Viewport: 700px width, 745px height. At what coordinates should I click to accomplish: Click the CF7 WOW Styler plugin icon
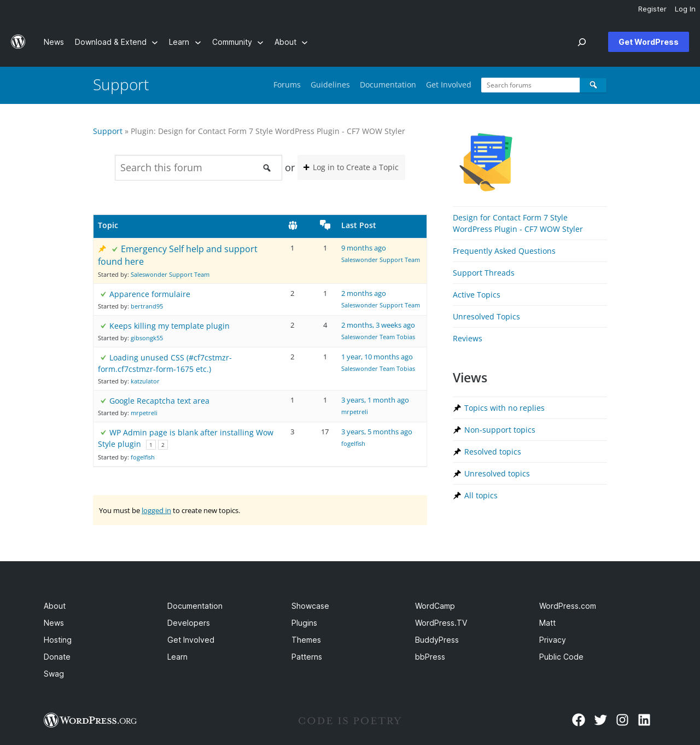click(x=486, y=162)
